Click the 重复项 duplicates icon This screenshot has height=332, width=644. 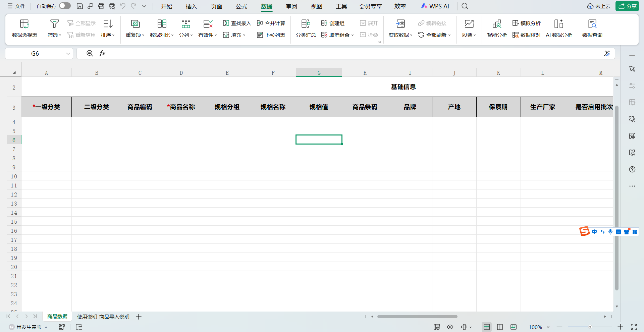[x=135, y=24]
